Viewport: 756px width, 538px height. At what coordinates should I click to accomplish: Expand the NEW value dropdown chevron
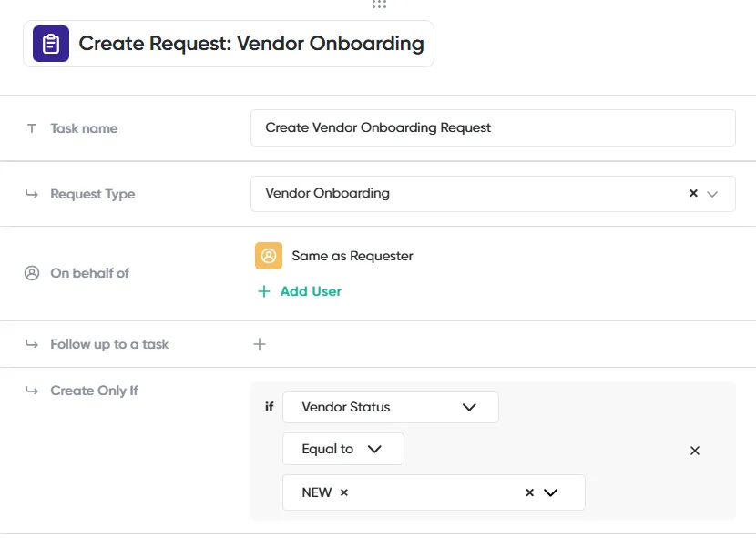(x=551, y=492)
